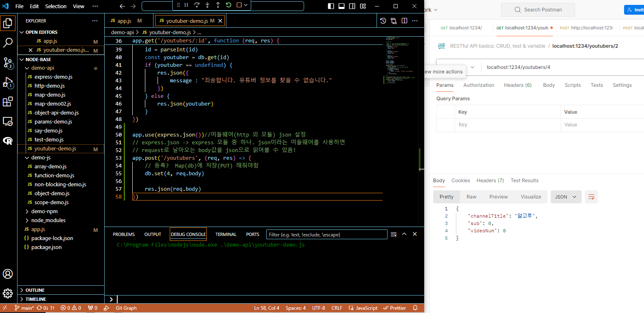The image size is (644, 313).
Task: Open the Postman Headers (6) request tab
Action: click(x=518, y=85)
